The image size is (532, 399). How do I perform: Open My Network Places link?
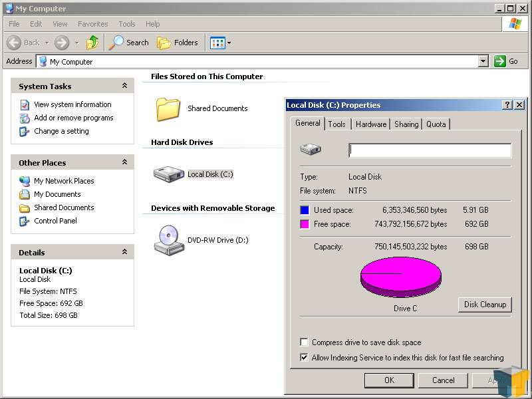point(64,181)
